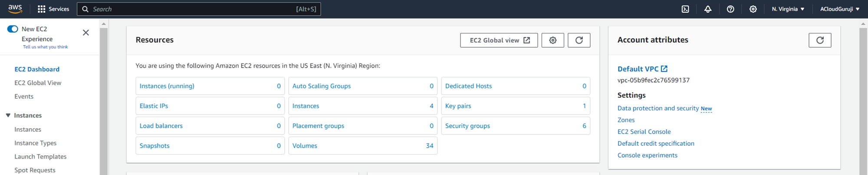Refresh the Account attributes panel
The height and width of the screenshot is (175, 868).
coord(820,40)
